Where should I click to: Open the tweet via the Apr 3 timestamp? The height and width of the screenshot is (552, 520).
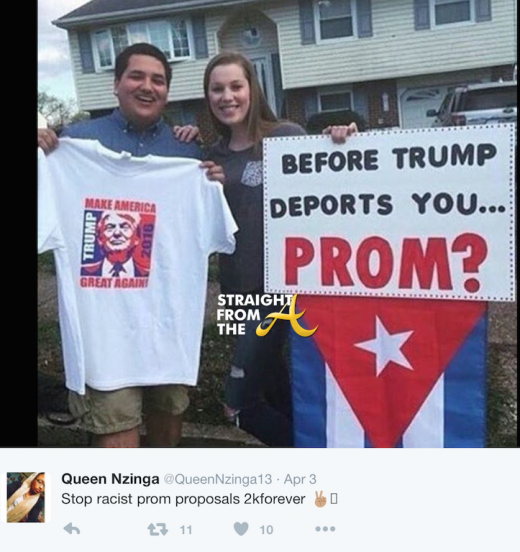click(300, 479)
